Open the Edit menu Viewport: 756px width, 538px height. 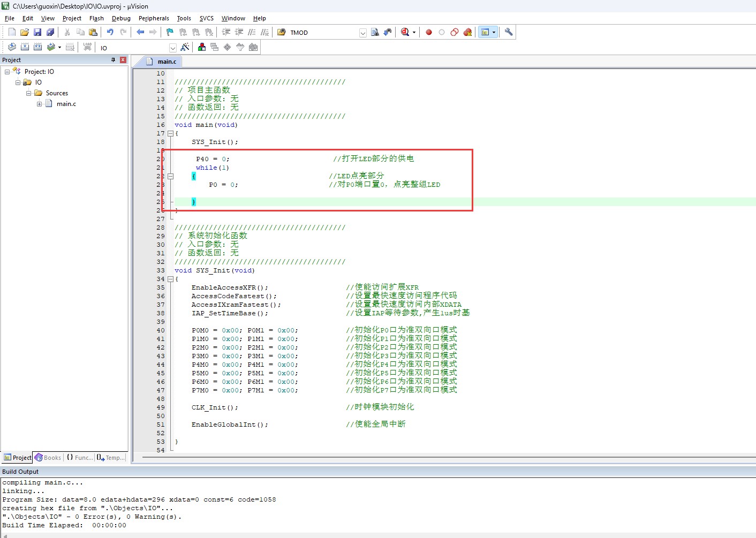[x=28, y=18]
